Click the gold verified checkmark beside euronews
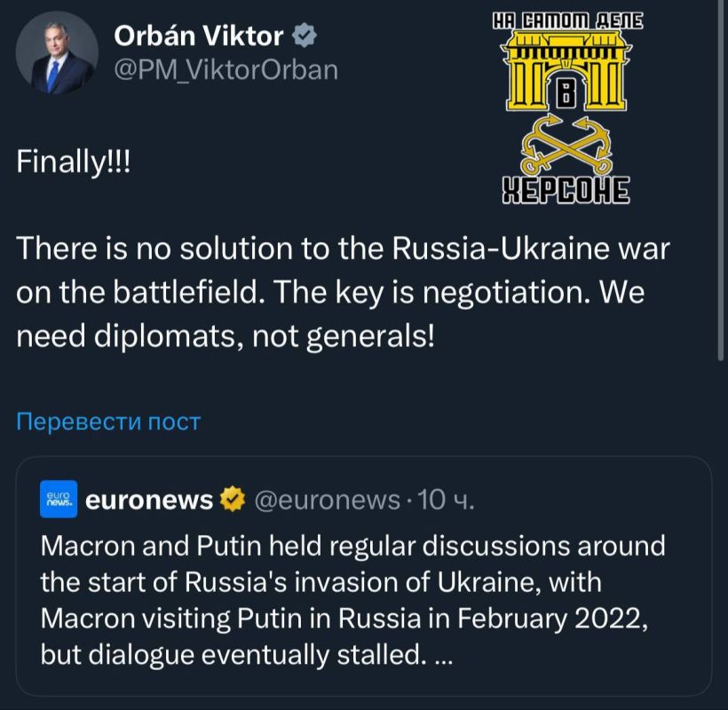The height and width of the screenshot is (710, 728). pyautogui.click(x=231, y=499)
